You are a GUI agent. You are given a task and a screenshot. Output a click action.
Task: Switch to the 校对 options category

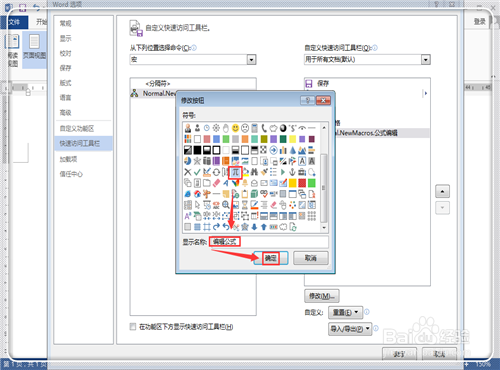(x=65, y=53)
